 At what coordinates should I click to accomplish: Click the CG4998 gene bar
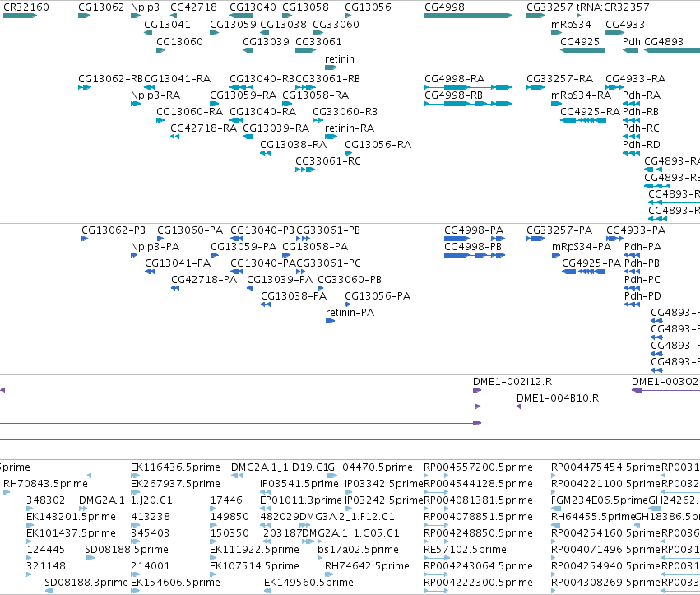pos(468,16)
